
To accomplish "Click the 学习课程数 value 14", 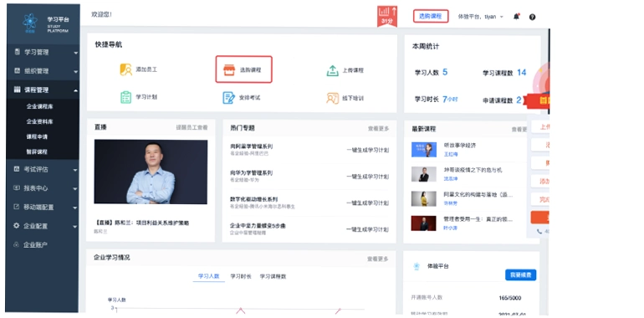I will pos(522,72).
